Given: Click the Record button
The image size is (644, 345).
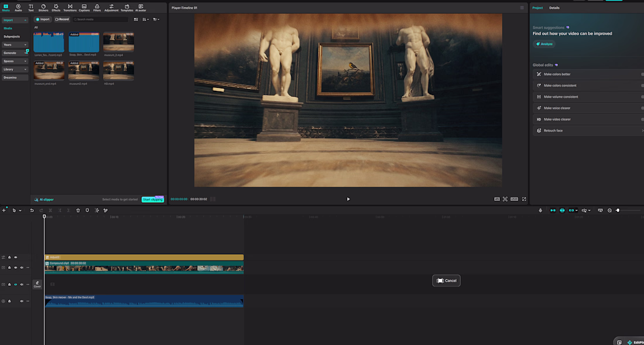Looking at the screenshot, I should (x=62, y=19).
